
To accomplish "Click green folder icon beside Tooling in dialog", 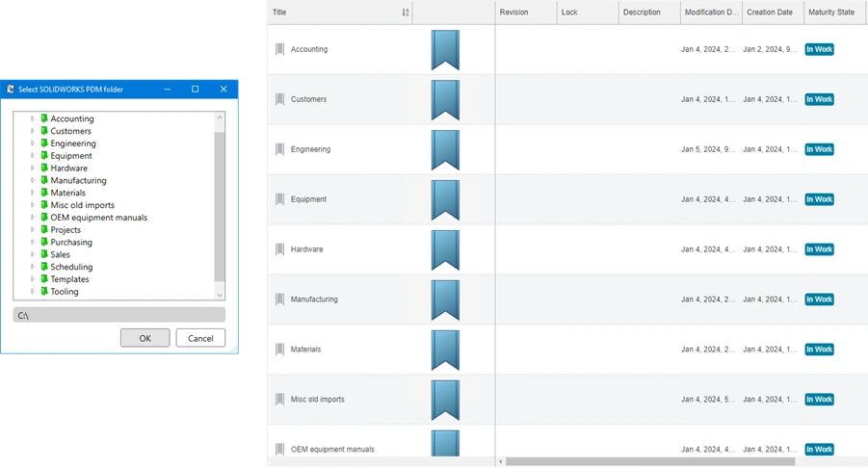I will [44, 292].
